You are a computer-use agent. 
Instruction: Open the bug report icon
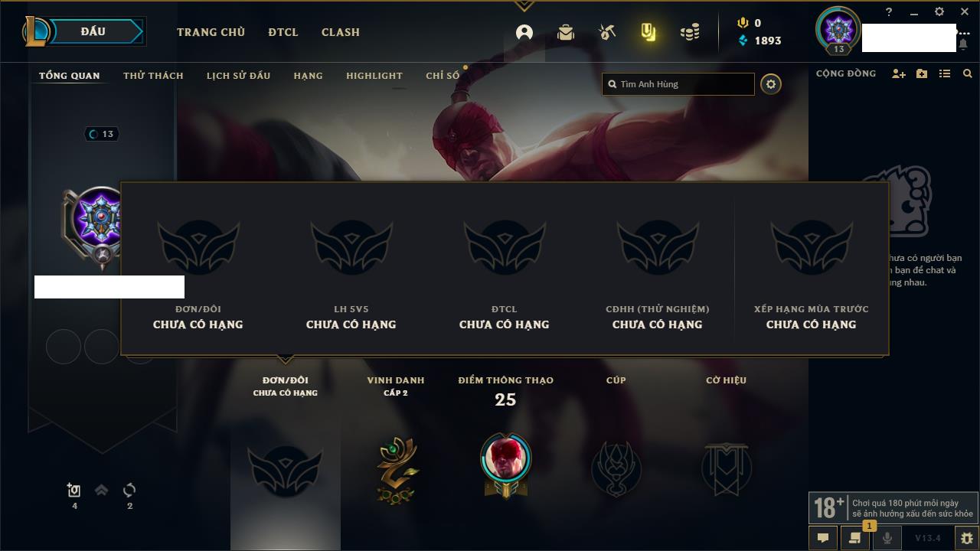point(967,538)
